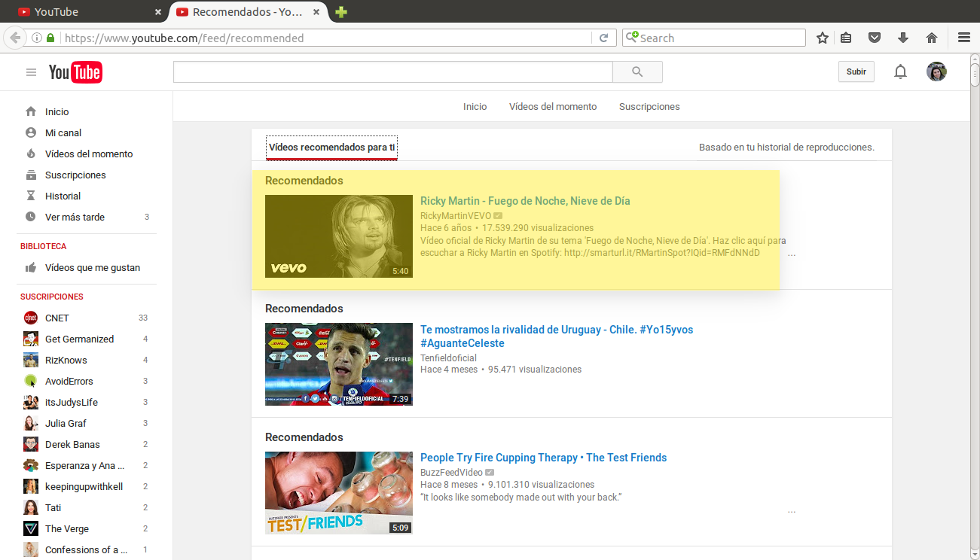Viewport: 980px width, 560px height.
Task: Open the notifications bell
Action: pos(900,72)
